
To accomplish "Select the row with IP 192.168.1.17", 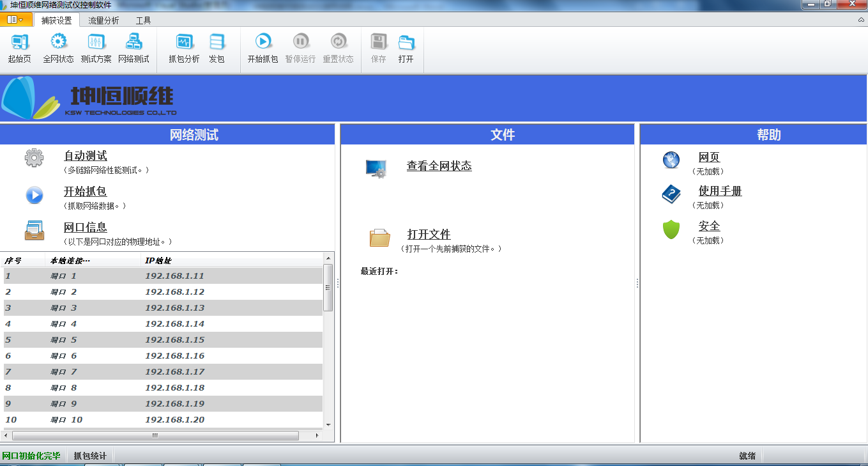I will pyautogui.click(x=164, y=372).
